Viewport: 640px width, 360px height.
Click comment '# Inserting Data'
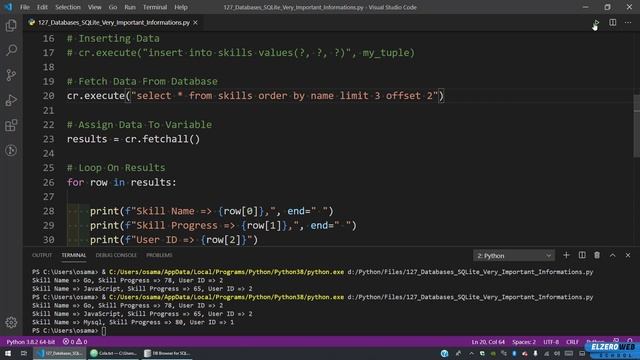pos(113,38)
